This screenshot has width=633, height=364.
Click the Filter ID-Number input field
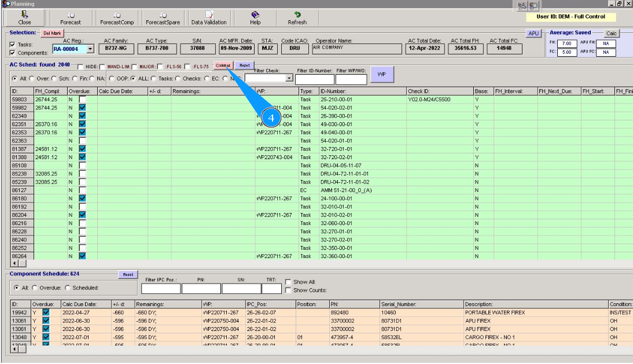pyautogui.click(x=315, y=79)
